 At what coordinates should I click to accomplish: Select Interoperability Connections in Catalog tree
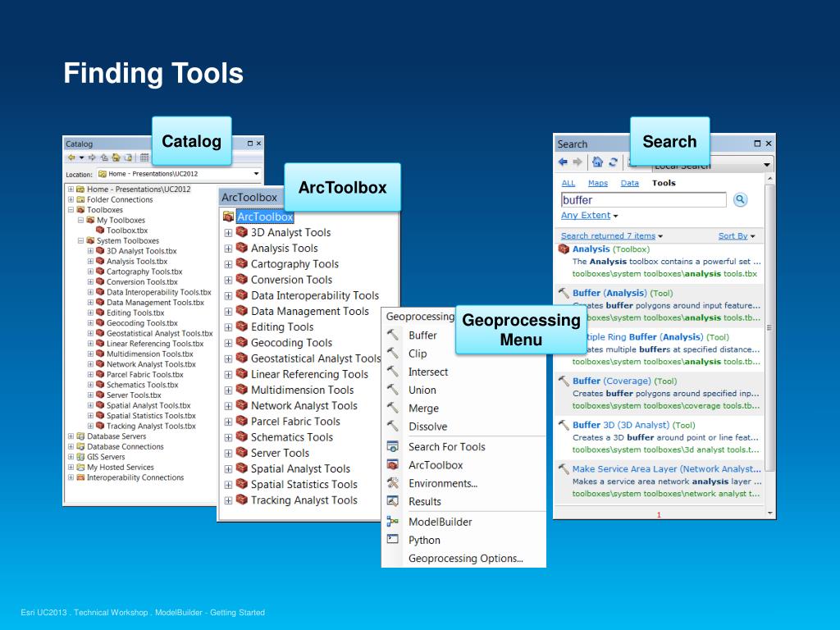[x=135, y=477]
